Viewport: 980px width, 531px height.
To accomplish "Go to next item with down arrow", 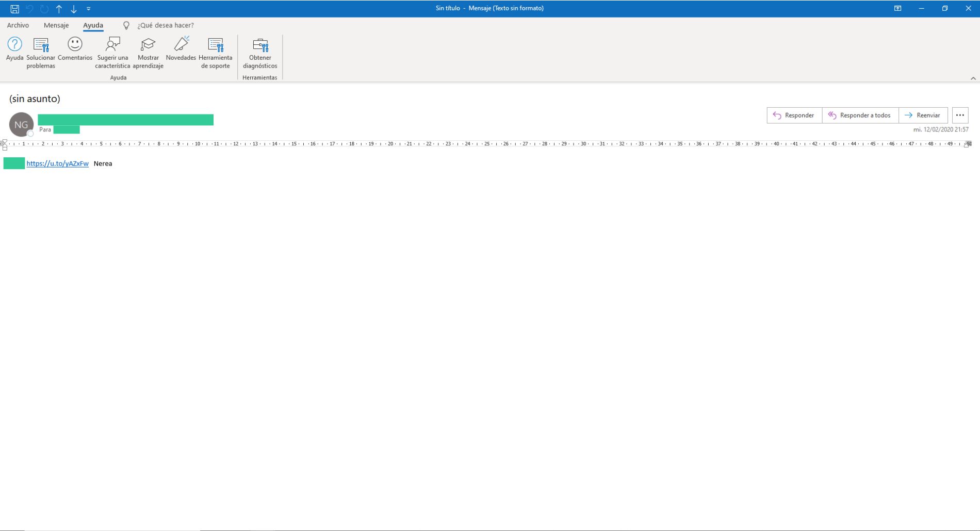I will pyautogui.click(x=74, y=9).
